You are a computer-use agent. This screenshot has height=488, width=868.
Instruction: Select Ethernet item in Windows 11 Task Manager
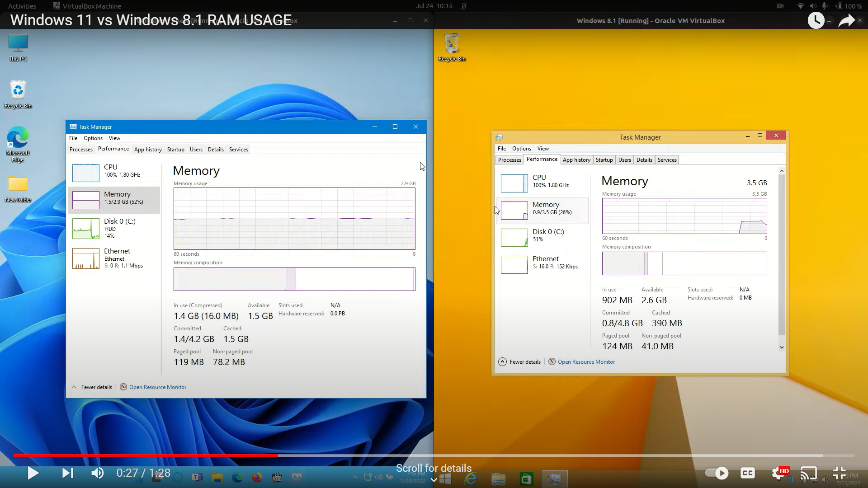pos(114,258)
